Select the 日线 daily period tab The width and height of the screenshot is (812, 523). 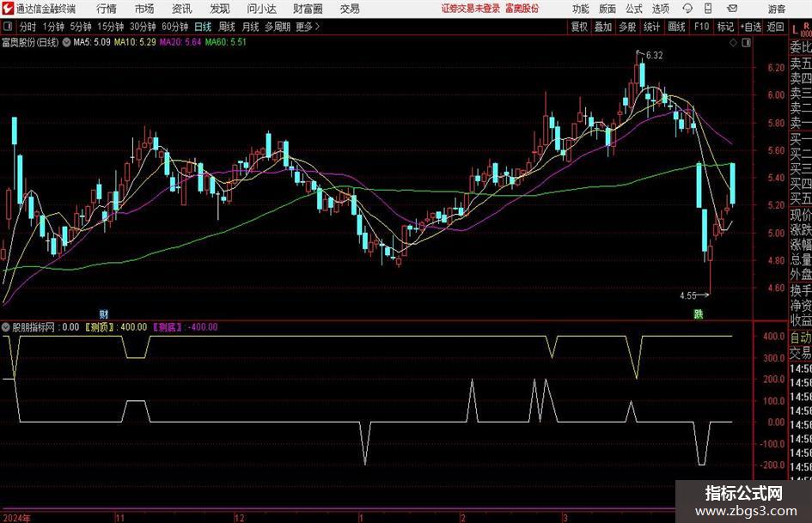coord(203,27)
